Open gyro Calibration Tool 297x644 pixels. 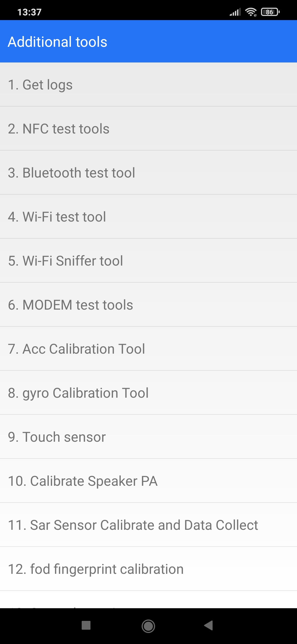pos(148,393)
